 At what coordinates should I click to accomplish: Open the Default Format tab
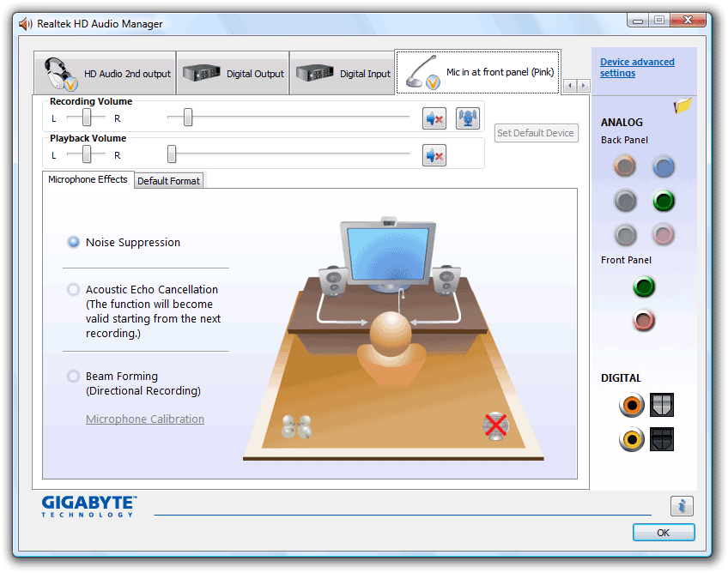click(168, 181)
